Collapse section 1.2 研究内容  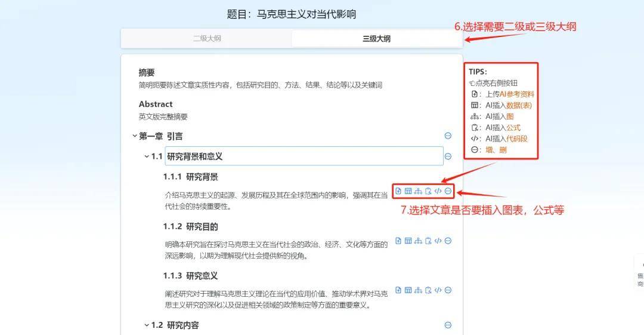coord(147,325)
